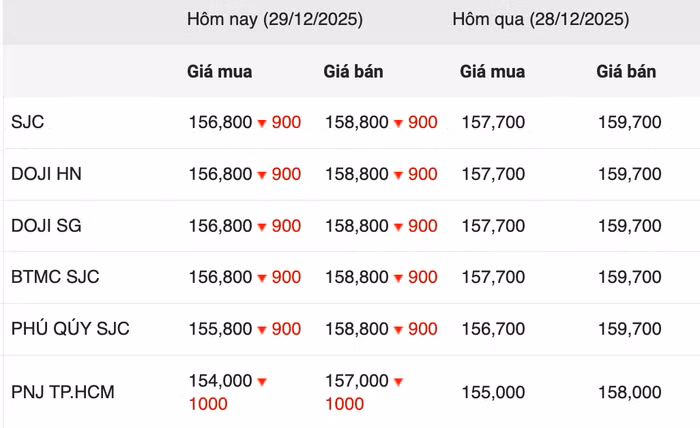Screen dimensions: 700x428
Task: Click the down arrow beside DOJI HN buy price
Action: [262, 175]
